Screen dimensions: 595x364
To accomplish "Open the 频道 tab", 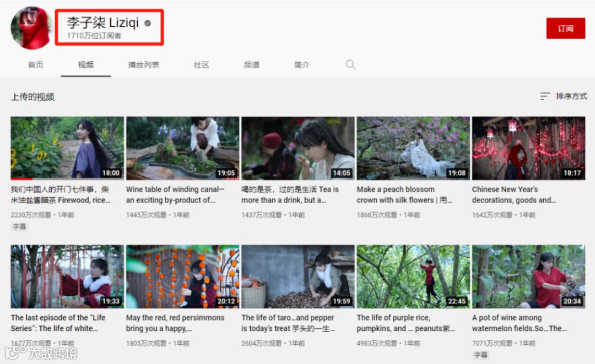I will point(251,65).
